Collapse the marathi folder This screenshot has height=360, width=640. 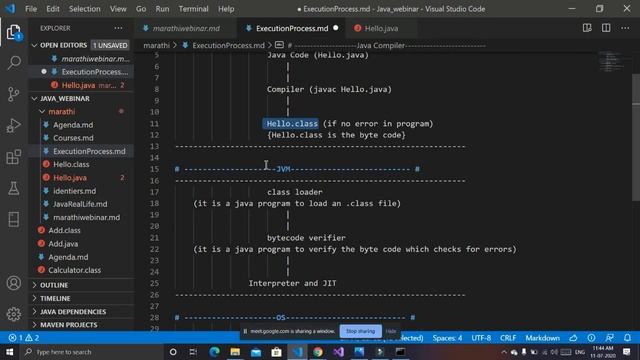[81, 111]
